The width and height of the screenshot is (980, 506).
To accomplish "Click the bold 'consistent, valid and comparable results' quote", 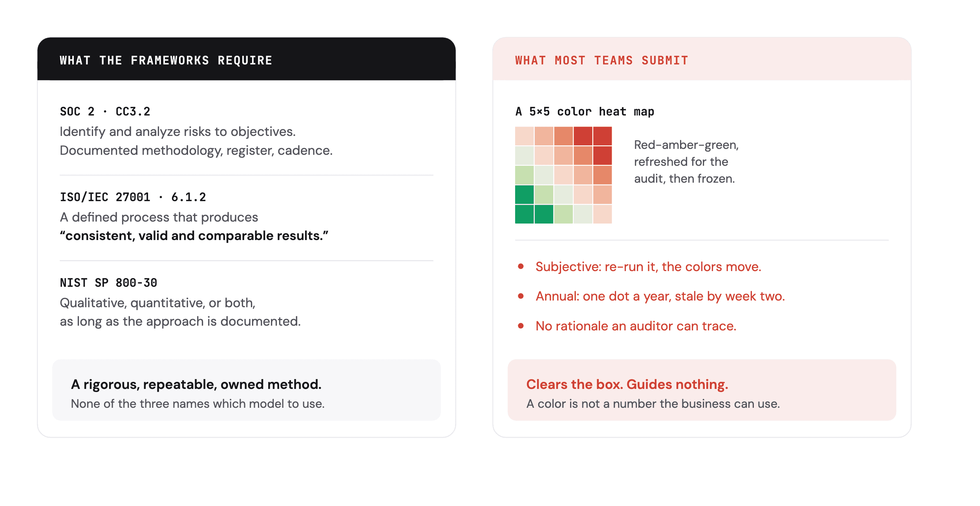I will click(194, 236).
